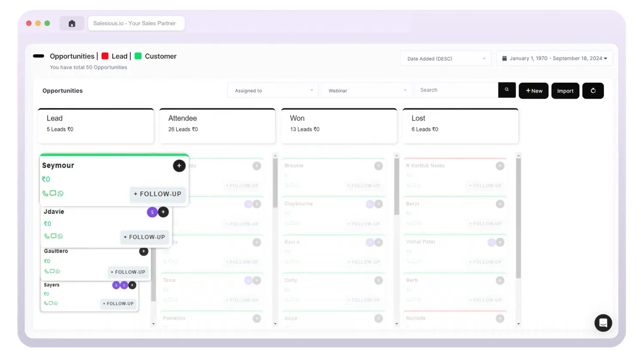Click the message icon on Jdavie card

(53, 236)
